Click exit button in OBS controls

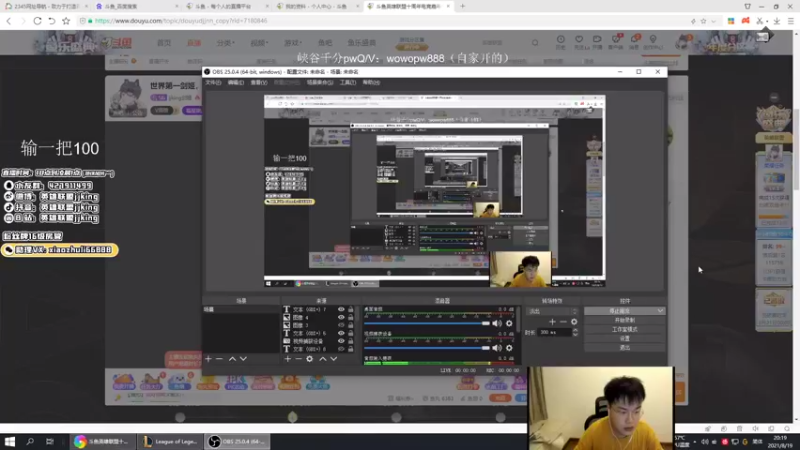[624, 347]
